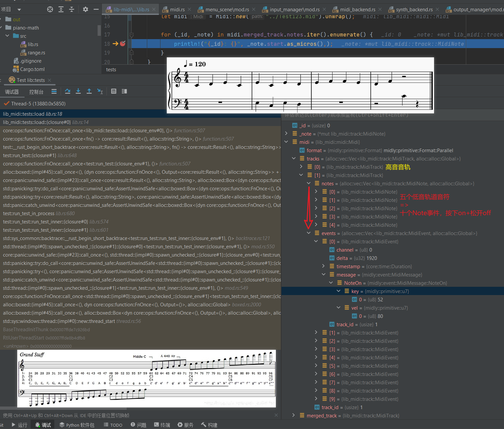Switch to the 控制台 console tab
Viewport: 504px width, 429px height.
coord(36,92)
